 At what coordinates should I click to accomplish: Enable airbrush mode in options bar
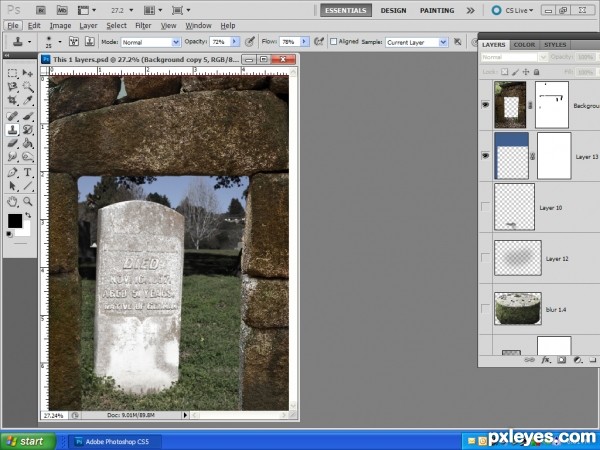point(319,41)
